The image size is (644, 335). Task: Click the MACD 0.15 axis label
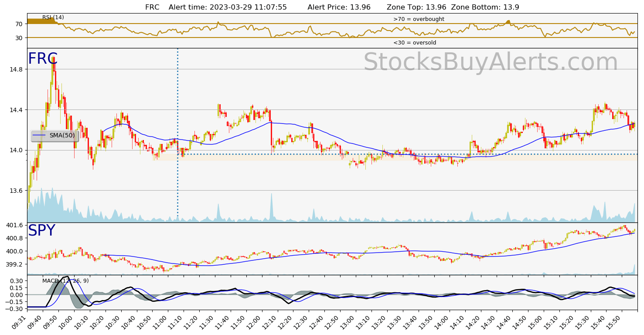17,288
